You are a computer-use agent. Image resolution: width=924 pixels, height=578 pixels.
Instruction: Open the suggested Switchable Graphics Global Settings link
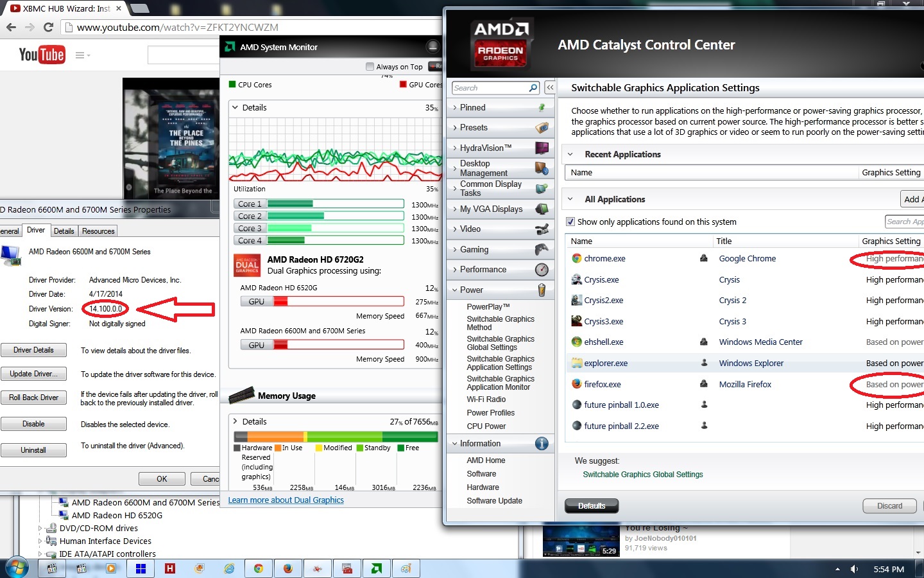point(643,475)
